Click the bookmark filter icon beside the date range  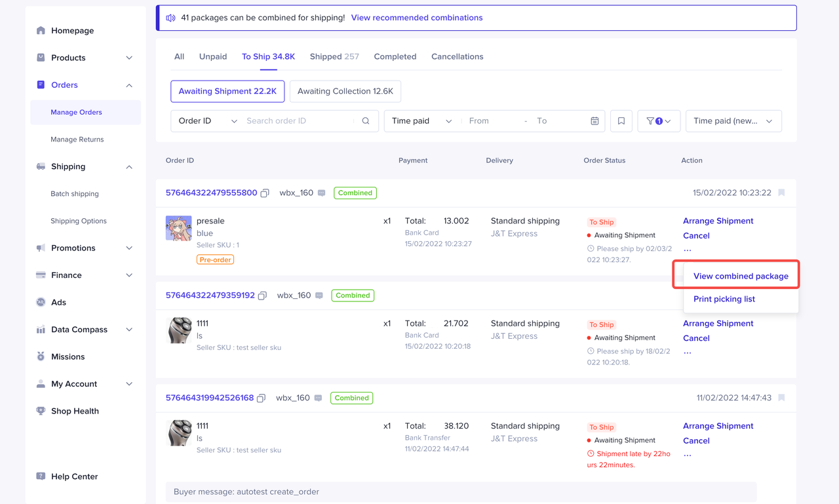click(621, 121)
